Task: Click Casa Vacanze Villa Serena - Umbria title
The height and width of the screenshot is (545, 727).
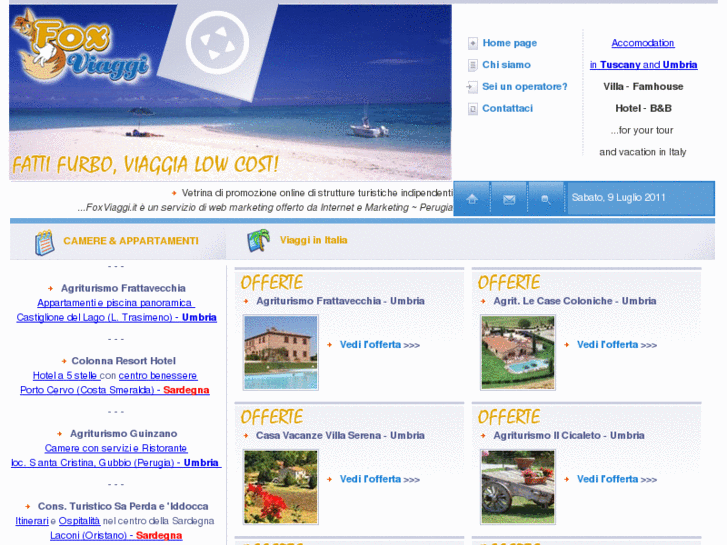Action: click(x=340, y=436)
